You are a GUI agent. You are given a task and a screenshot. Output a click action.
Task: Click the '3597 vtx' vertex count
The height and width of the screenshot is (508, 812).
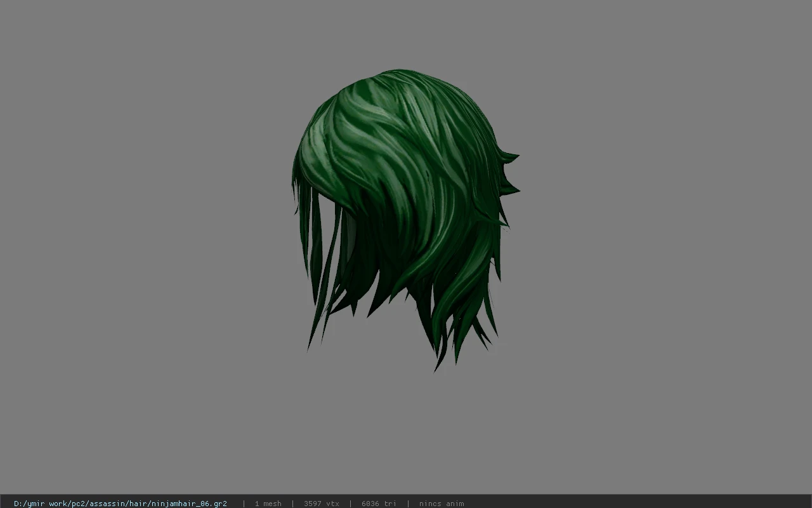322,504
